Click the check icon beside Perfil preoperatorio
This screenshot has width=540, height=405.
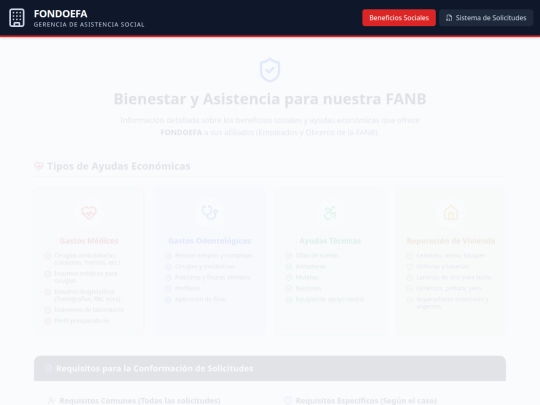coord(48,321)
